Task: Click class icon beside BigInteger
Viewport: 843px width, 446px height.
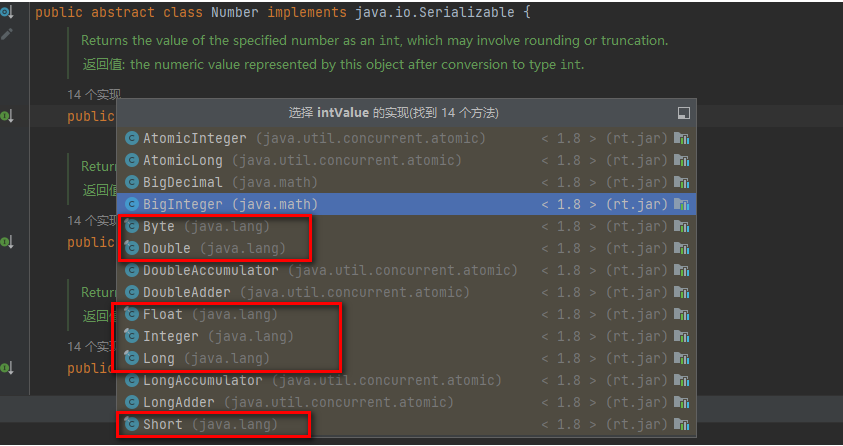Action: pos(132,204)
